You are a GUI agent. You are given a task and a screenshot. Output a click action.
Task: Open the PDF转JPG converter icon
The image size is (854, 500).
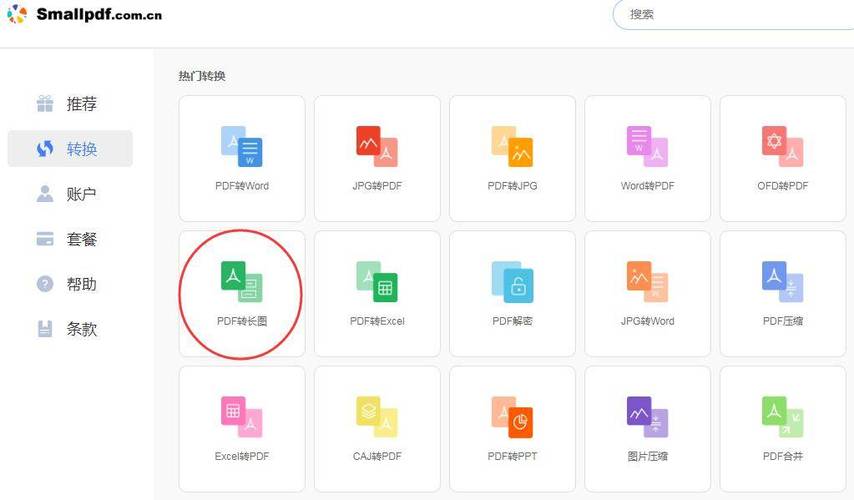512,146
